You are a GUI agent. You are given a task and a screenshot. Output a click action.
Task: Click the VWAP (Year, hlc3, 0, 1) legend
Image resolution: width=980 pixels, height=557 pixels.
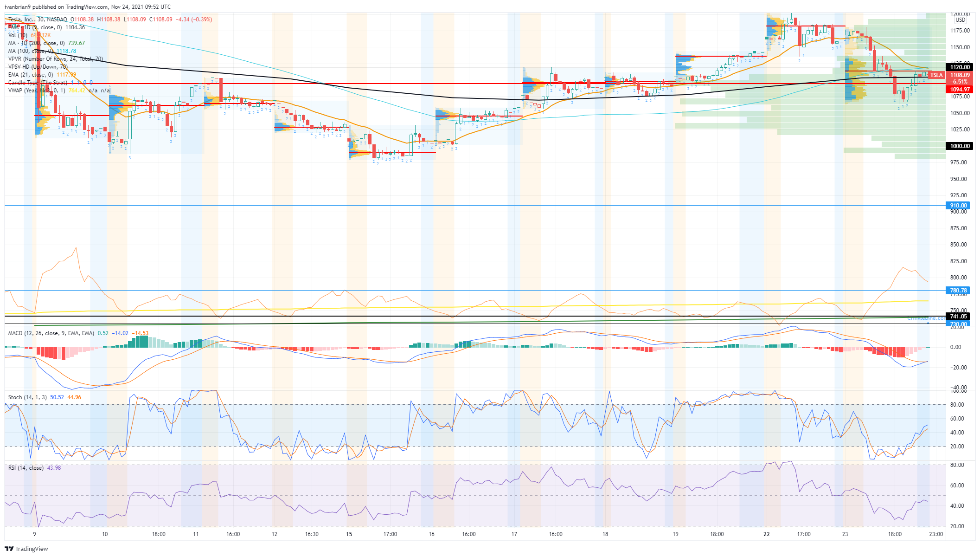pyautogui.click(x=37, y=91)
